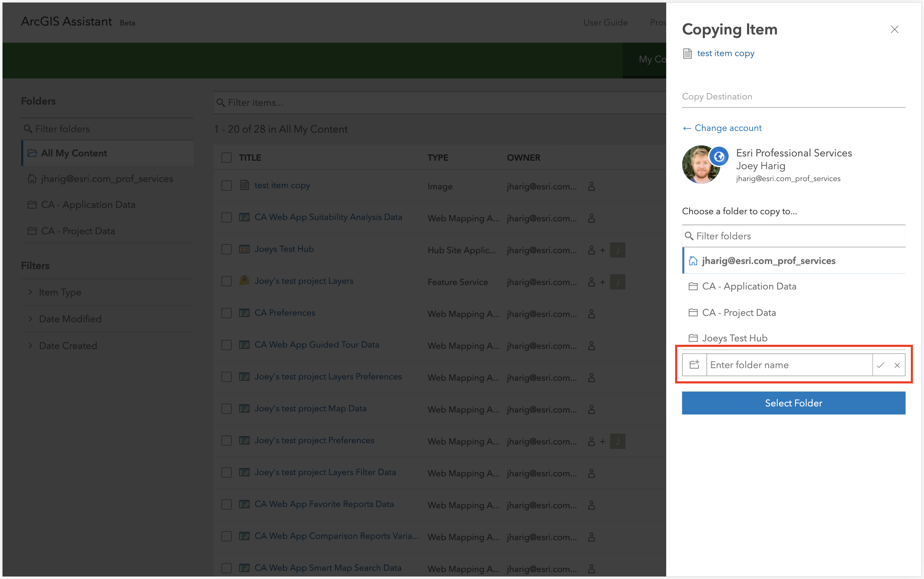Click the image file icon beside test item copy row
This screenshot has width=924, height=579.
244,185
